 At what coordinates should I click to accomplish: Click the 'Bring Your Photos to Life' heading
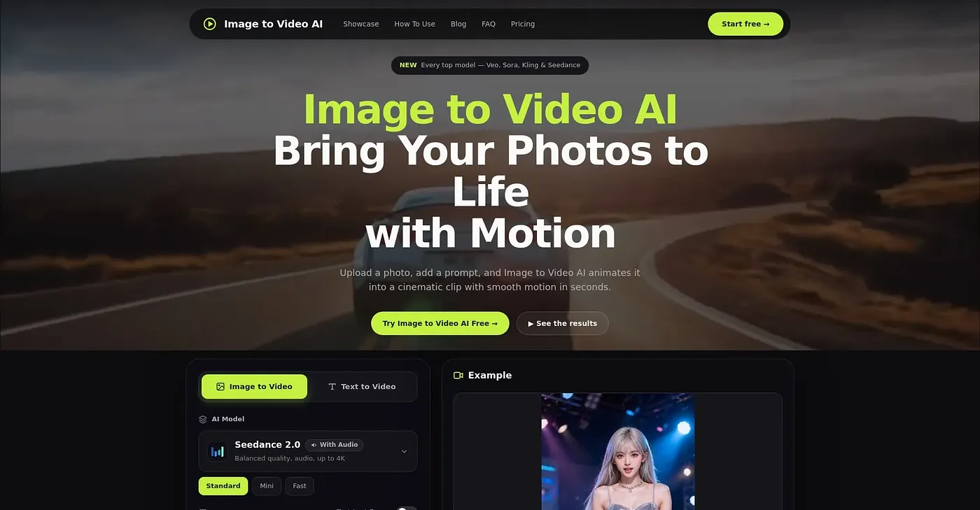click(x=490, y=171)
